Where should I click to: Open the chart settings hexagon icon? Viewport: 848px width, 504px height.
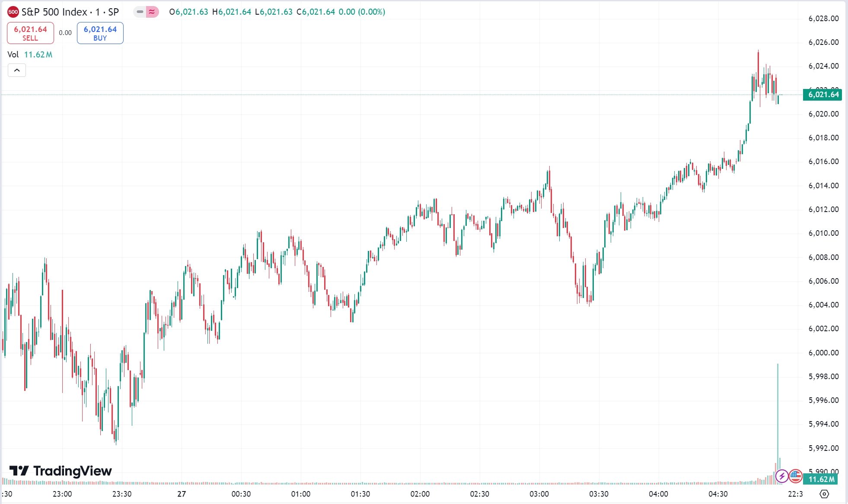824,494
